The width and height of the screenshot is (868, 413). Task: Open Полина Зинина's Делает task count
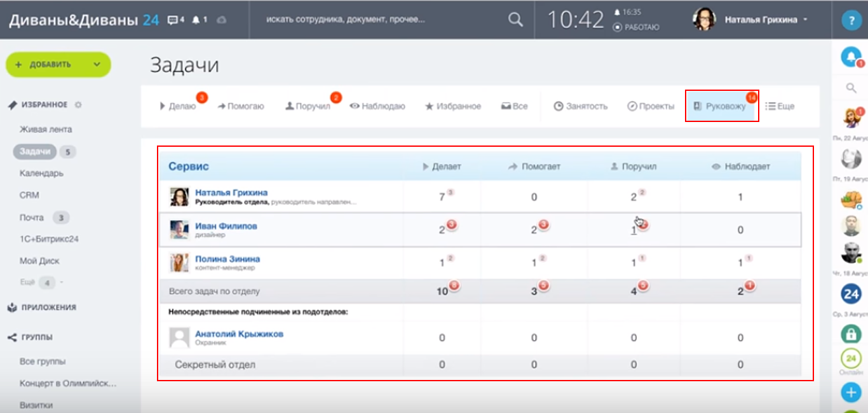point(442,263)
